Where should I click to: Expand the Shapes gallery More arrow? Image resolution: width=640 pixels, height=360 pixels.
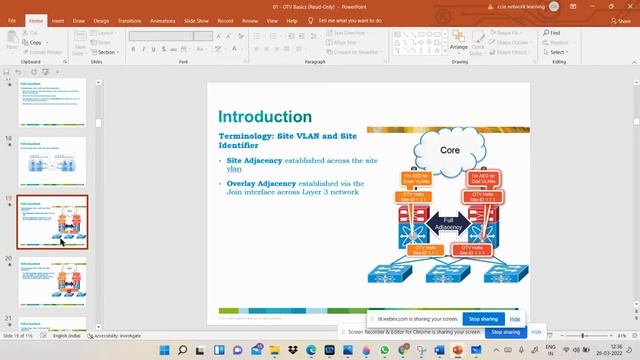pyautogui.click(x=444, y=51)
